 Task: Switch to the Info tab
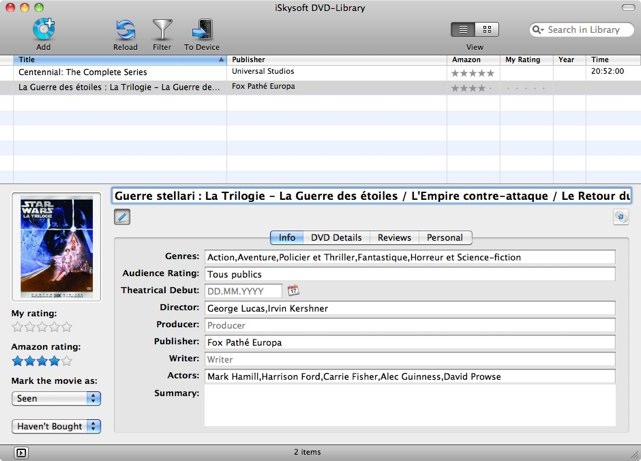coord(287,238)
